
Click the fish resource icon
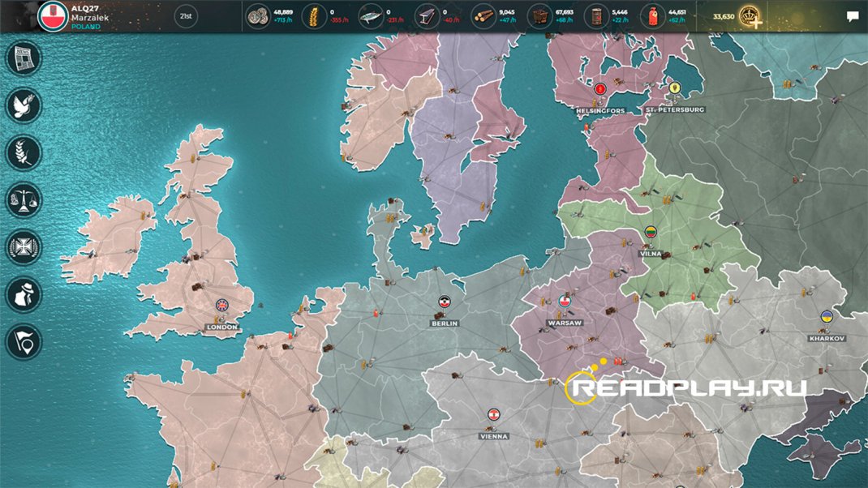(x=371, y=16)
